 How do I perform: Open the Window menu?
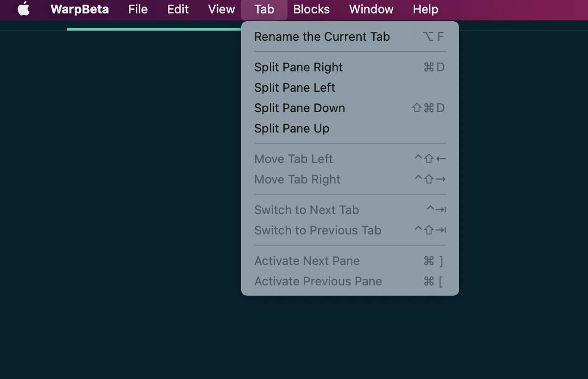(371, 9)
